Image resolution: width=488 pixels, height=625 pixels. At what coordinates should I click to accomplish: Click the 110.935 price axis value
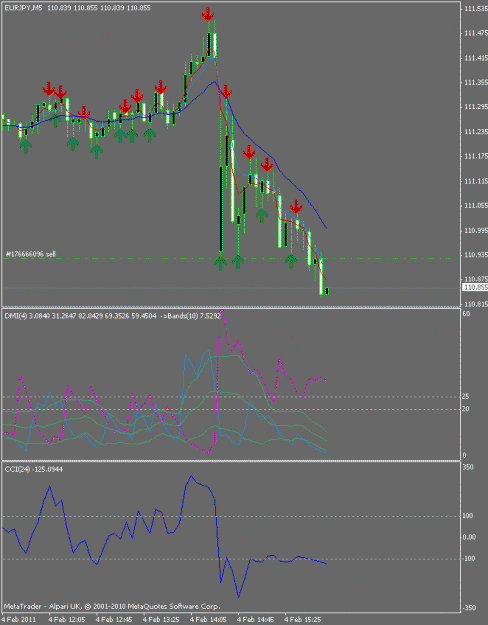(x=476, y=254)
